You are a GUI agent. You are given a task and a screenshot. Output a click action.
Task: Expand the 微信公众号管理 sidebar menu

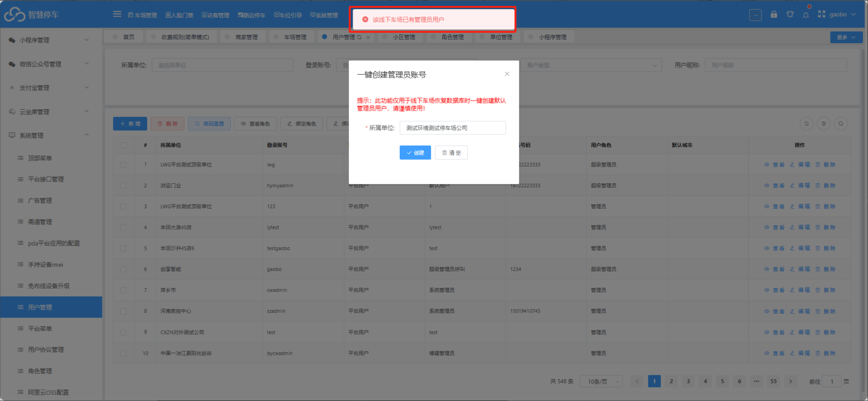tap(51, 64)
